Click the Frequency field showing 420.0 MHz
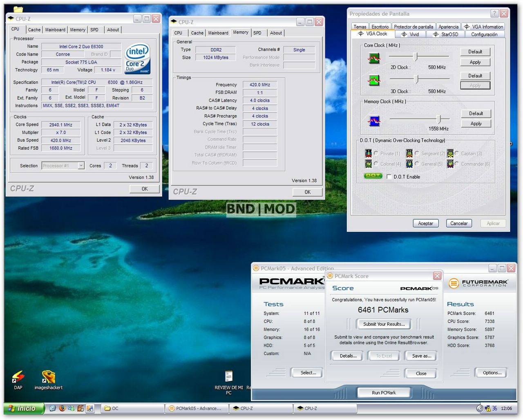 260,84
